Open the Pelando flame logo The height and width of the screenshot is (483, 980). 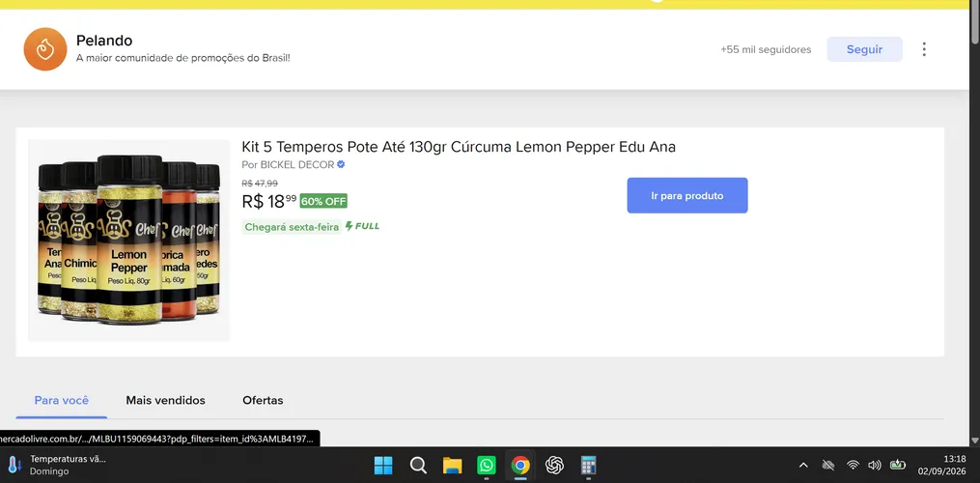click(45, 49)
